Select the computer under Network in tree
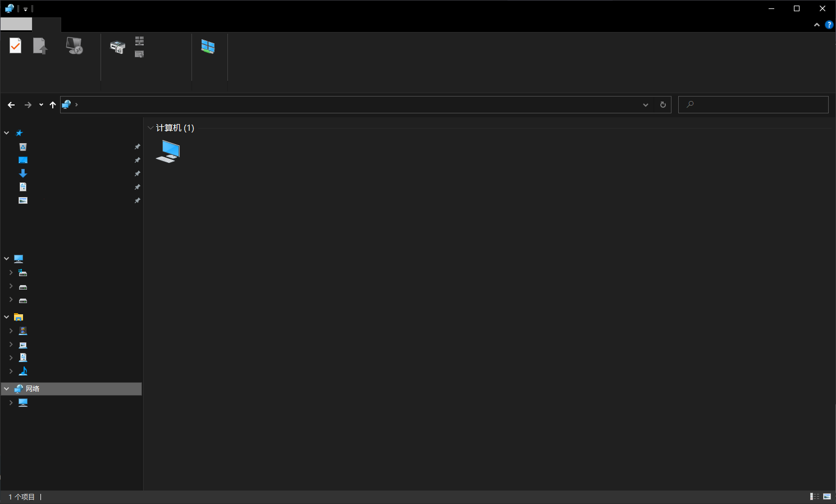This screenshot has height=504, width=836. 23,403
